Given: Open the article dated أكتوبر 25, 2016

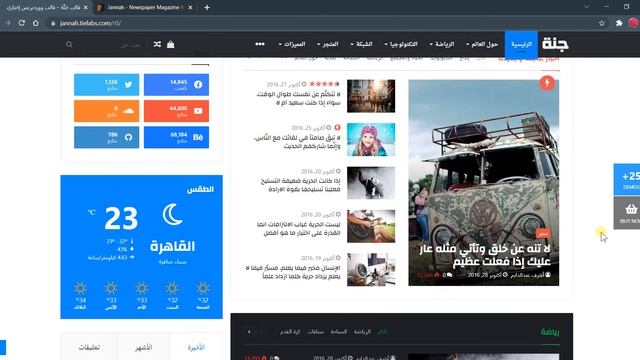Looking at the screenshot, I should point(297,142).
